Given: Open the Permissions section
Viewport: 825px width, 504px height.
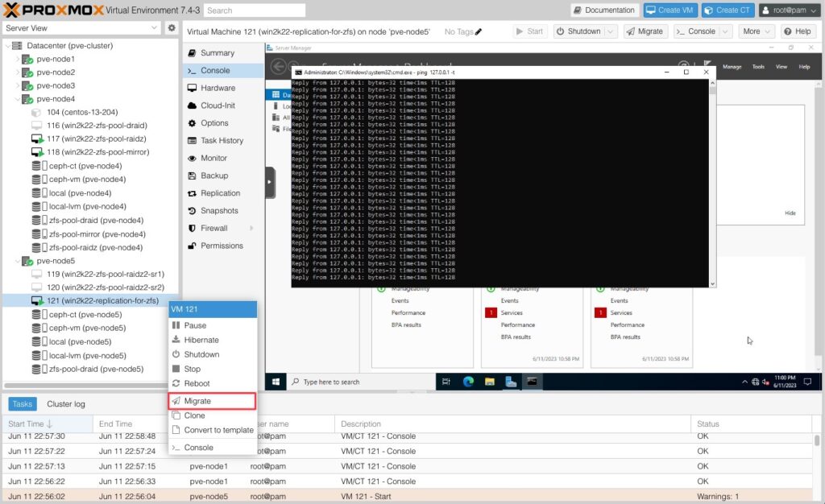Looking at the screenshot, I should (x=222, y=246).
